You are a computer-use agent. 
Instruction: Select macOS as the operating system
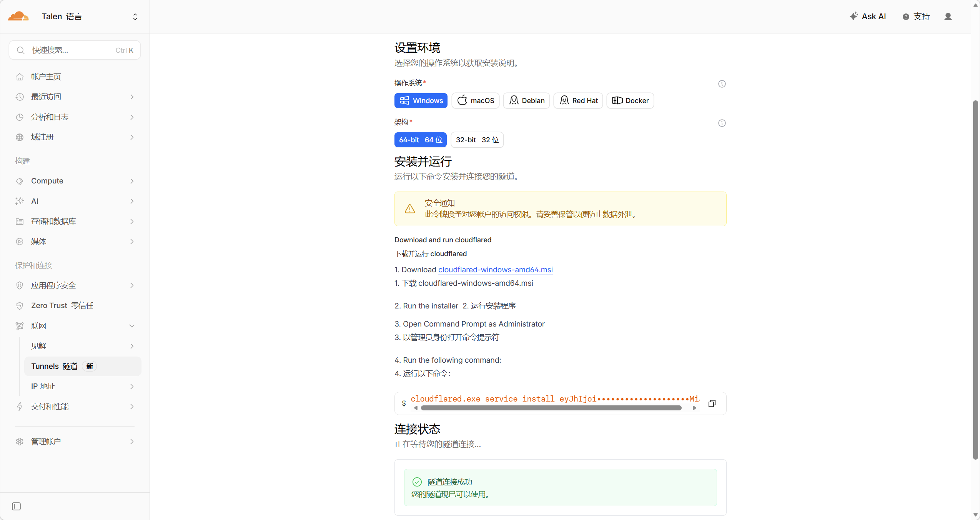475,100
